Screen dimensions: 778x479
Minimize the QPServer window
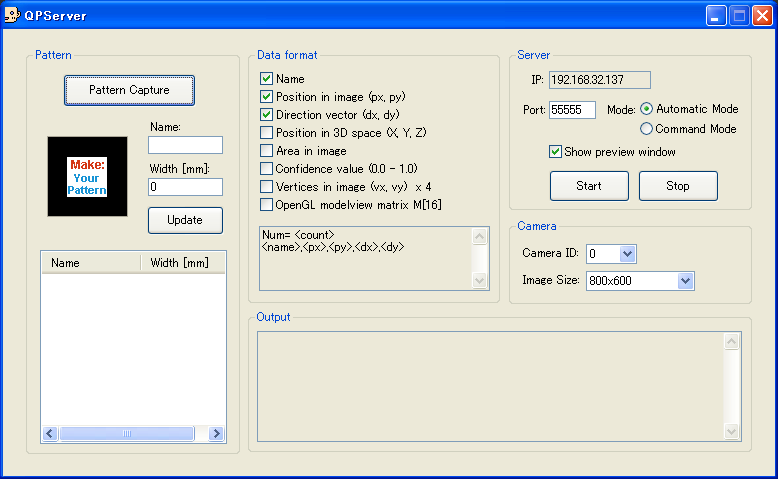[x=716, y=16]
